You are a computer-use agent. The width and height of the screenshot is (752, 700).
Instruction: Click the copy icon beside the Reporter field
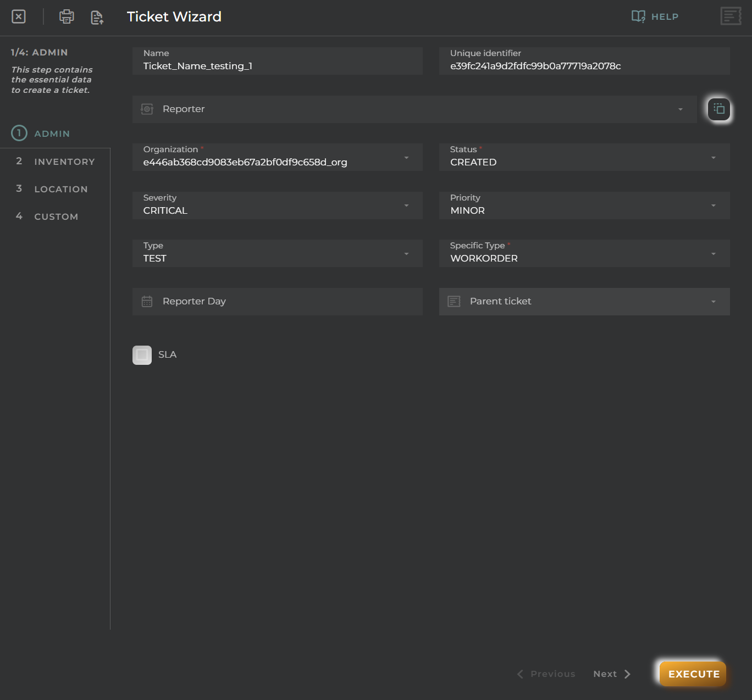[x=719, y=109]
